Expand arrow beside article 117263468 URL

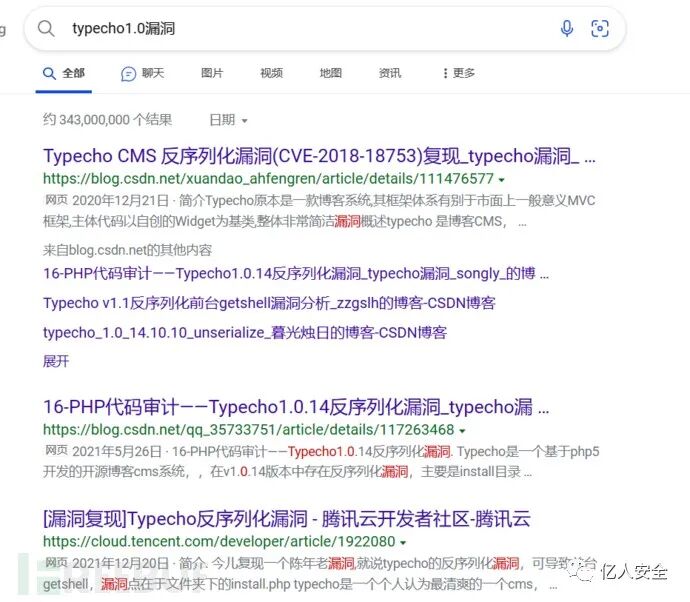[462, 431]
